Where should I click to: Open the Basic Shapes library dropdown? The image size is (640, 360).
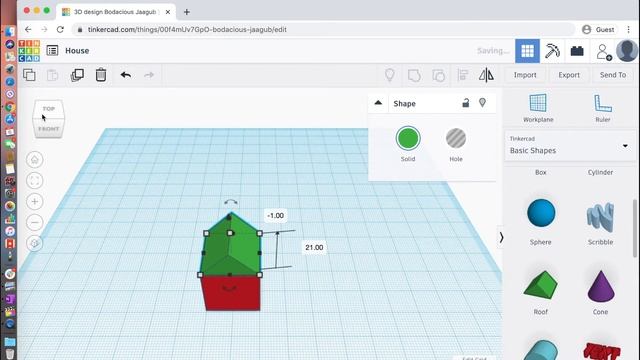[x=570, y=146]
